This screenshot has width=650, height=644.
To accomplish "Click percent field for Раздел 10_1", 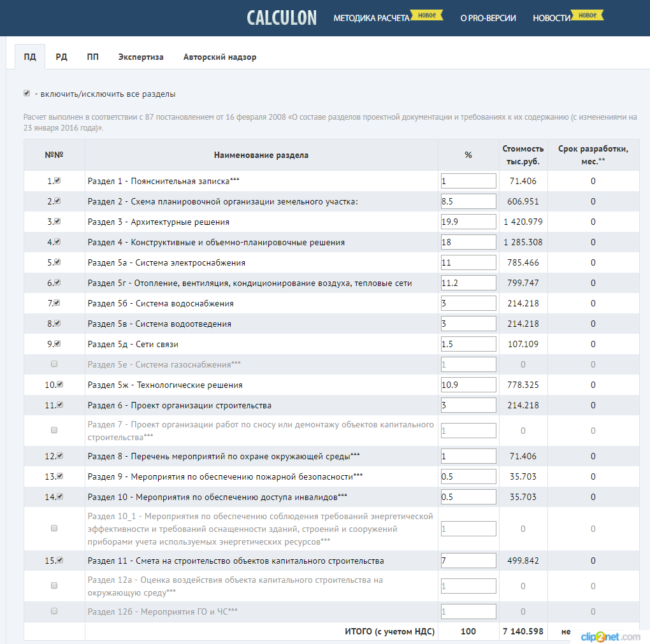I will (468, 529).
